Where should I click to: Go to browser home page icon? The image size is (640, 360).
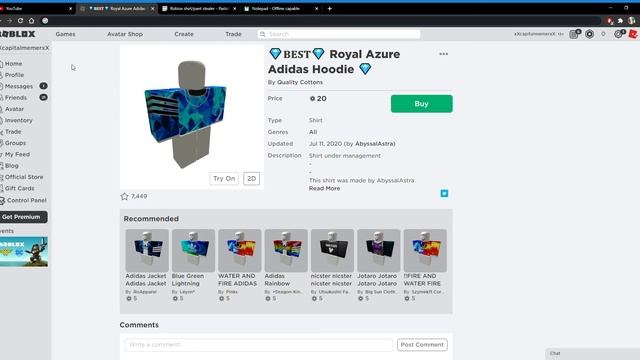31,20
